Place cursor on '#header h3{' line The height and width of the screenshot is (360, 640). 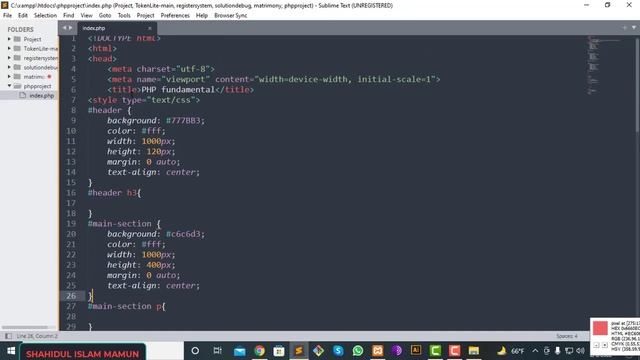pos(114,193)
